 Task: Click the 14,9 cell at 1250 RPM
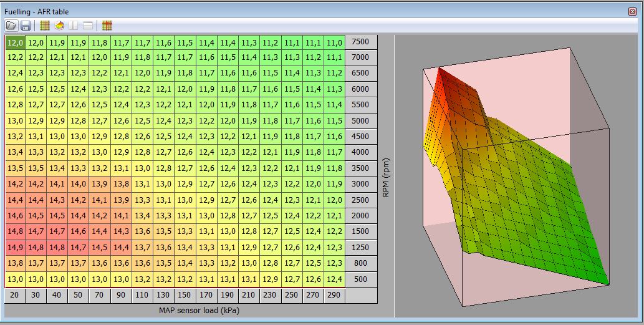pyautogui.click(x=15, y=248)
